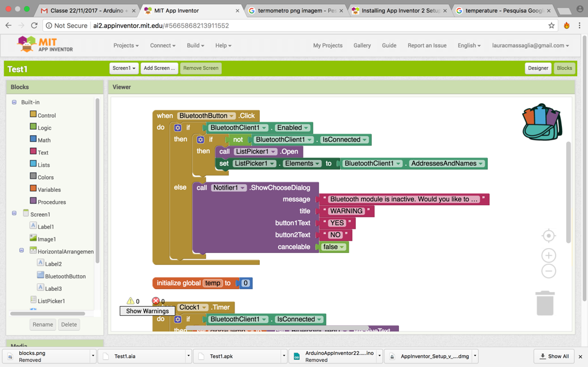
Task: Zoom in with the plus circle icon
Action: coord(549,255)
